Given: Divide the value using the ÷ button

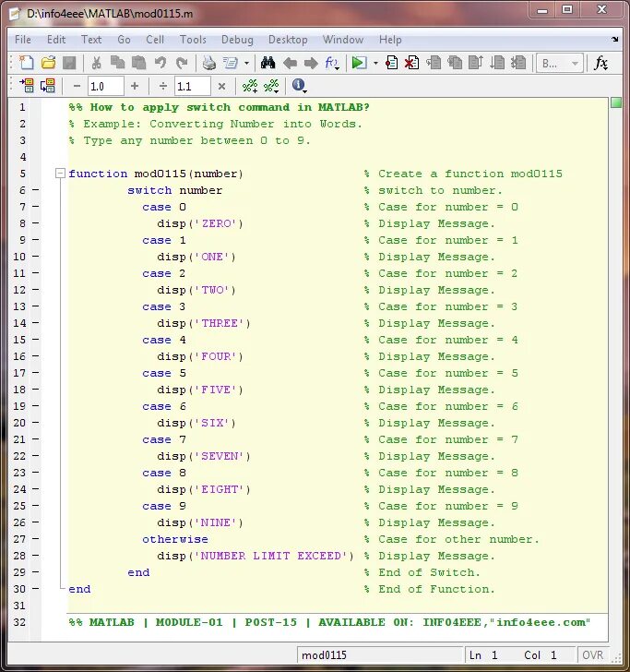Looking at the screenshot, I should pos(162,86).
